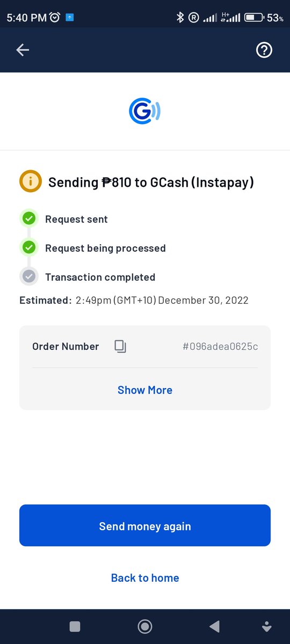The height and width of the screenshot is (644, 290).
Task: Tap the back arrow icon
Action: (x=23, y=50)
